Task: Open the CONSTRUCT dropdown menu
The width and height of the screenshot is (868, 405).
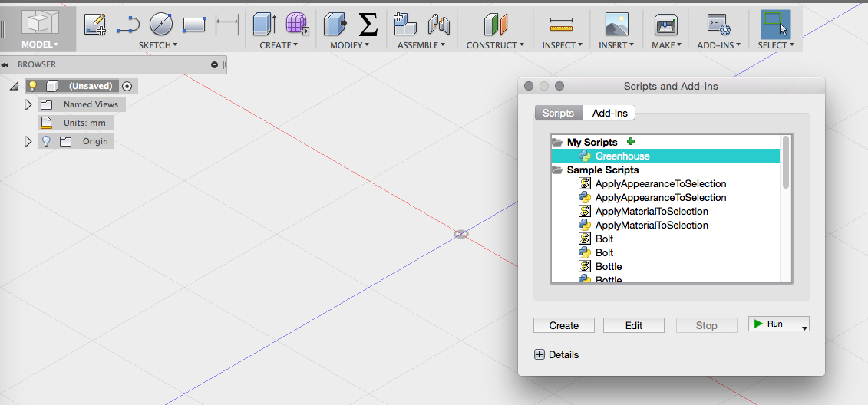Action: (x=495, y=45)
